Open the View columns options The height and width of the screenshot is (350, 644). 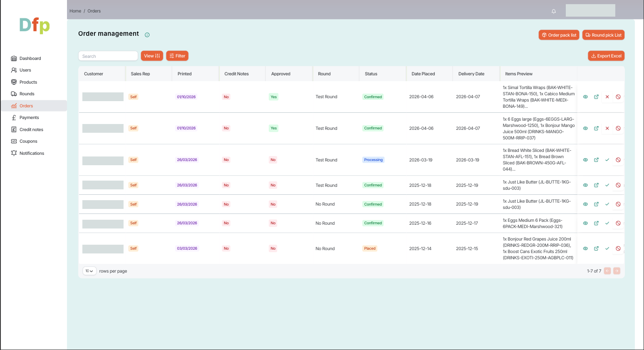click(152, 56)
